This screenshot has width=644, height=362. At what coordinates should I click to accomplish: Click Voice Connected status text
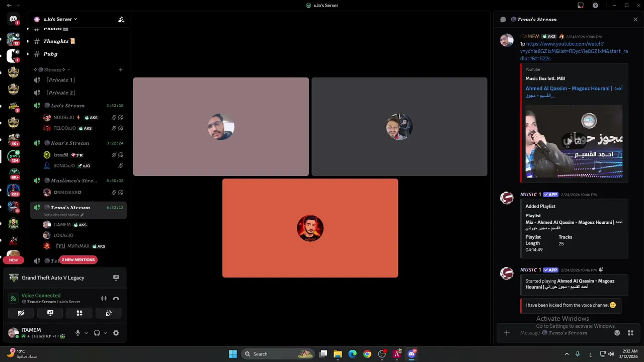click(x=41, y=296)
